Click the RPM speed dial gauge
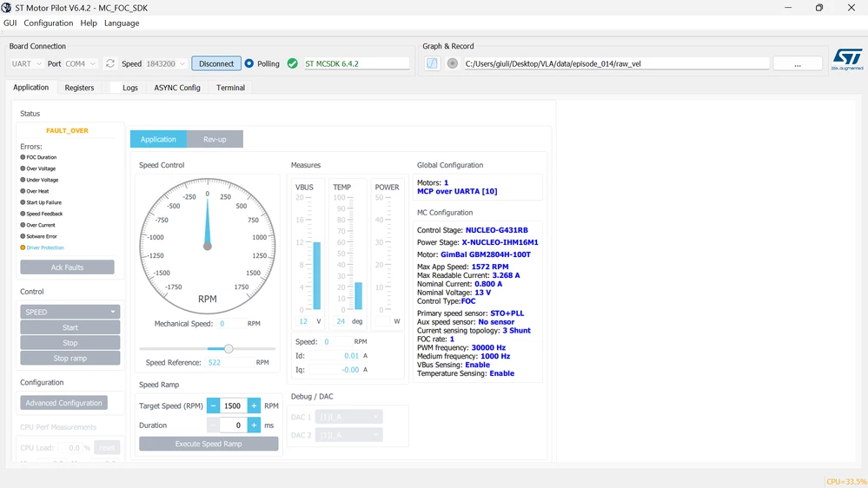868x488 pixels. coord(208,247)
